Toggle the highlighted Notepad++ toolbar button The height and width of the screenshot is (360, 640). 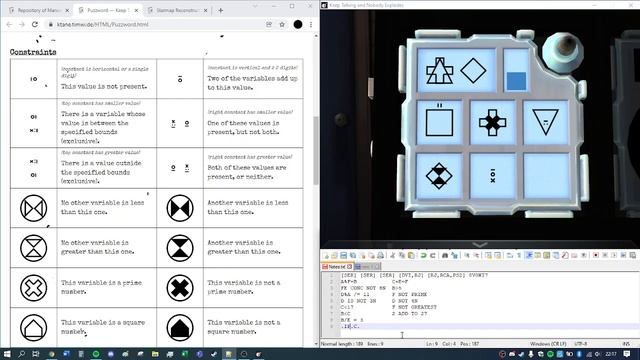tap(529, 256)
